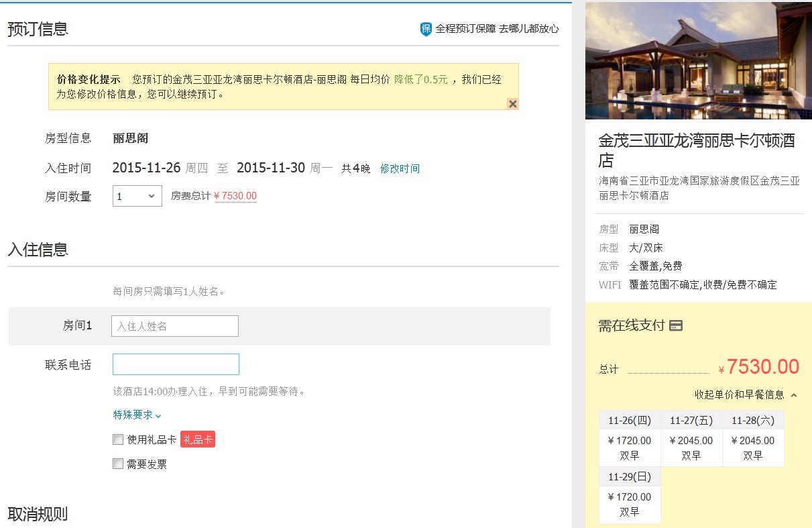Focus the 入住人姓名 field for 房间1
The image size is (812, 528).
(x=175, y=326)
